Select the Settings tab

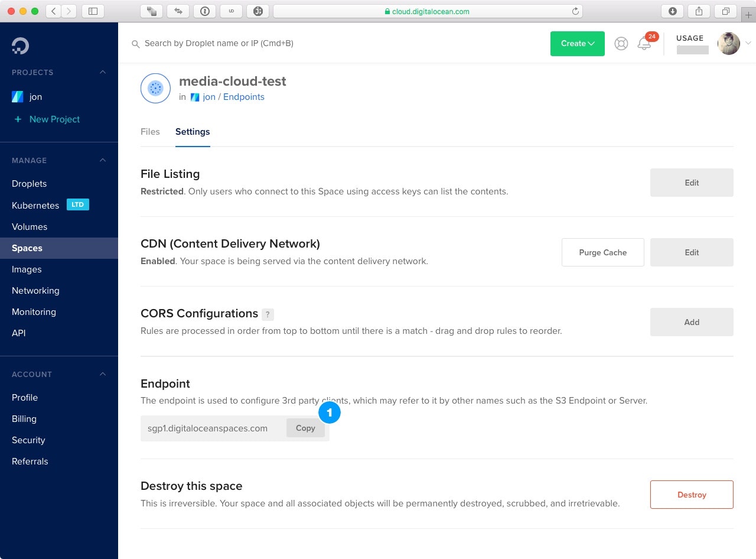[x=193, y=132]
